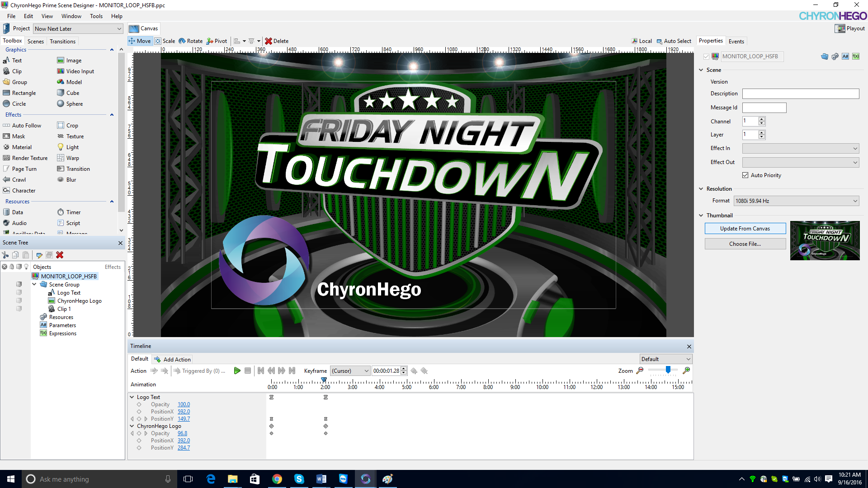Open the Tools menu

point(96,16)
